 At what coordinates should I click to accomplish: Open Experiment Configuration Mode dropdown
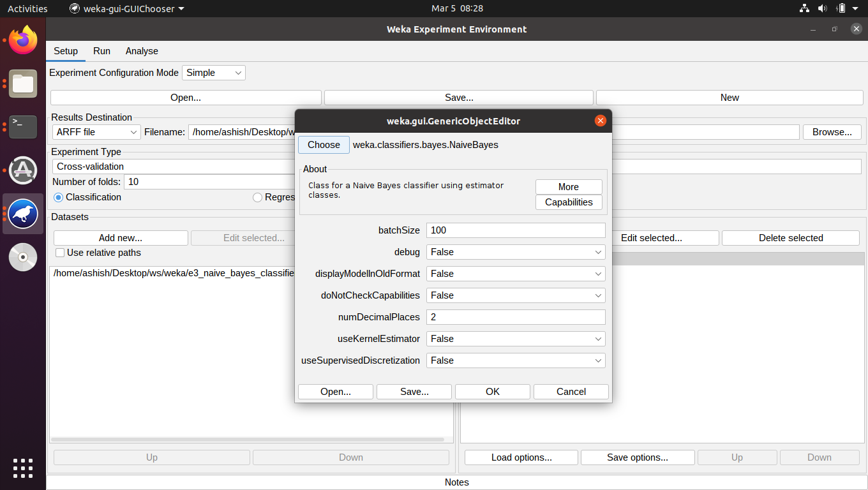[214, 73]
